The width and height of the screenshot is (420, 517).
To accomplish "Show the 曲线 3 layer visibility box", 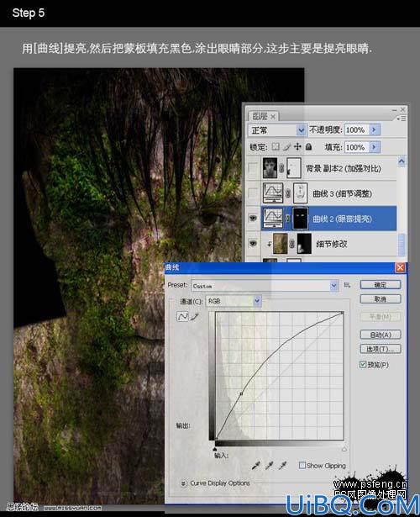I will (253, 193).
